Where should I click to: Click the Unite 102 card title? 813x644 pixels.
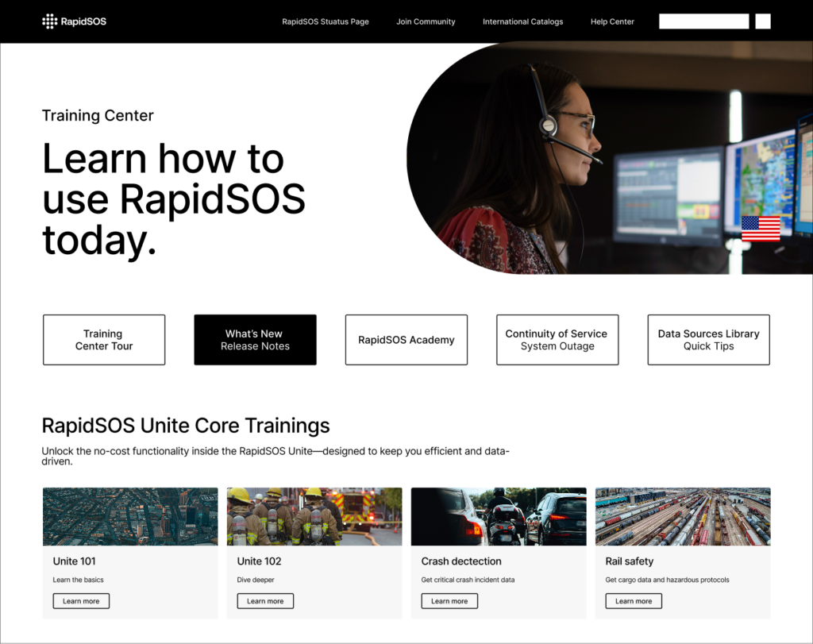(259, 561)
